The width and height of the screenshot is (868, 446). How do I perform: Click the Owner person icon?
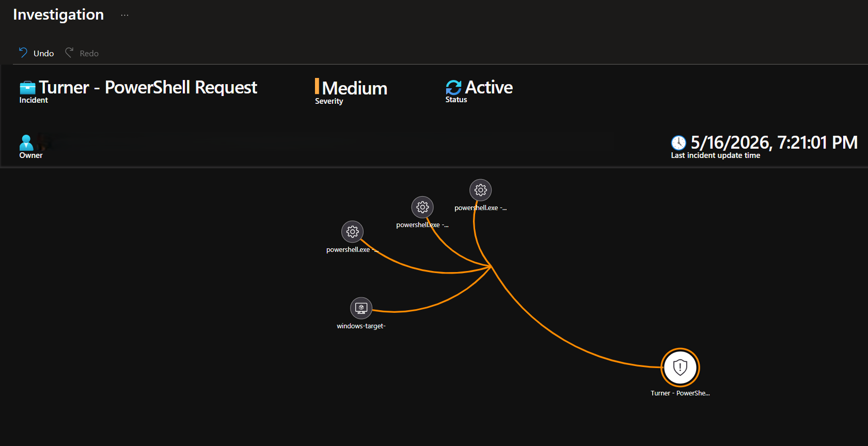(x=26, y=142)
